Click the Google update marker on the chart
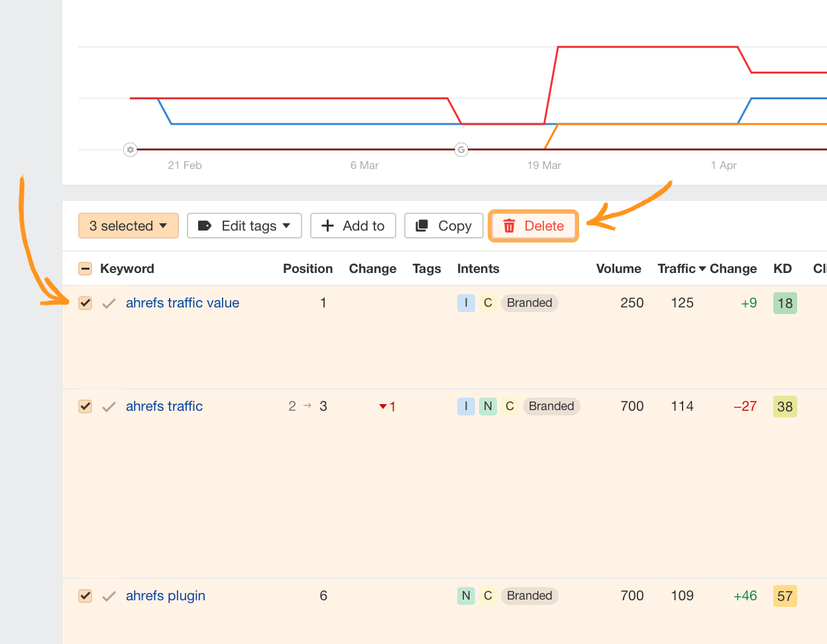The image size is (827, 644). (461, 150)
